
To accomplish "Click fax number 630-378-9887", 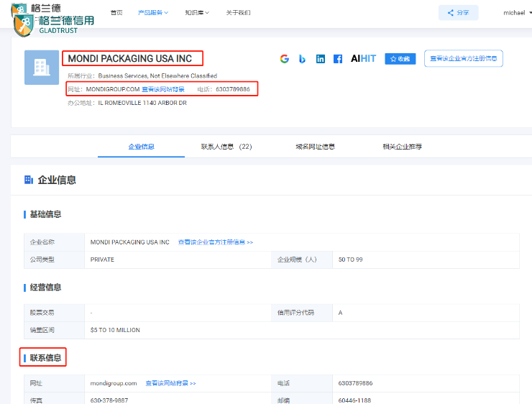I will pos(109,400).
